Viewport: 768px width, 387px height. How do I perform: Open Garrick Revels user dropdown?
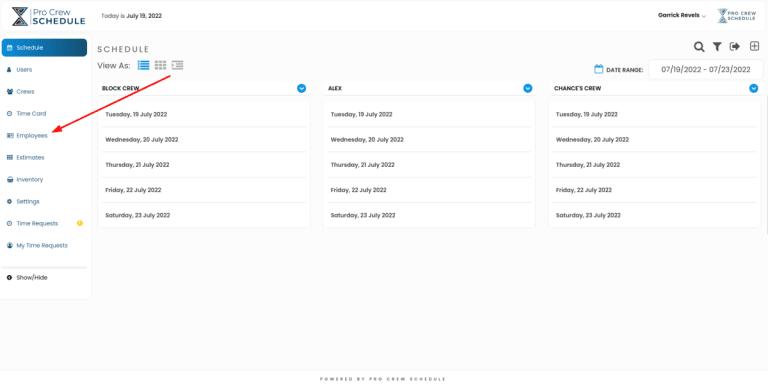pyautogui.click(x=682, y=16)
